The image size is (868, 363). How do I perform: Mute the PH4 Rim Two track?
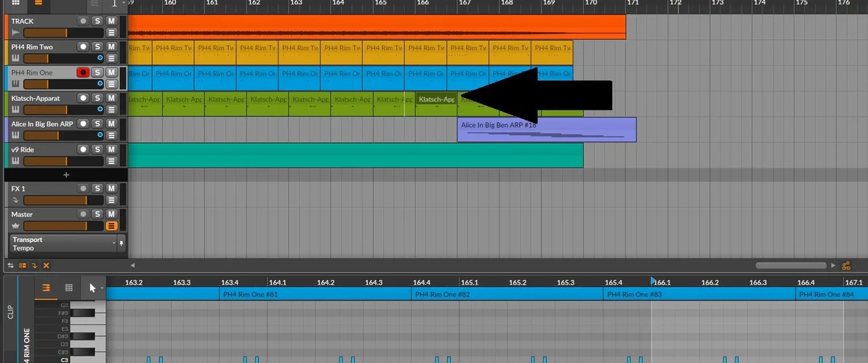click(x=111, y=47)
